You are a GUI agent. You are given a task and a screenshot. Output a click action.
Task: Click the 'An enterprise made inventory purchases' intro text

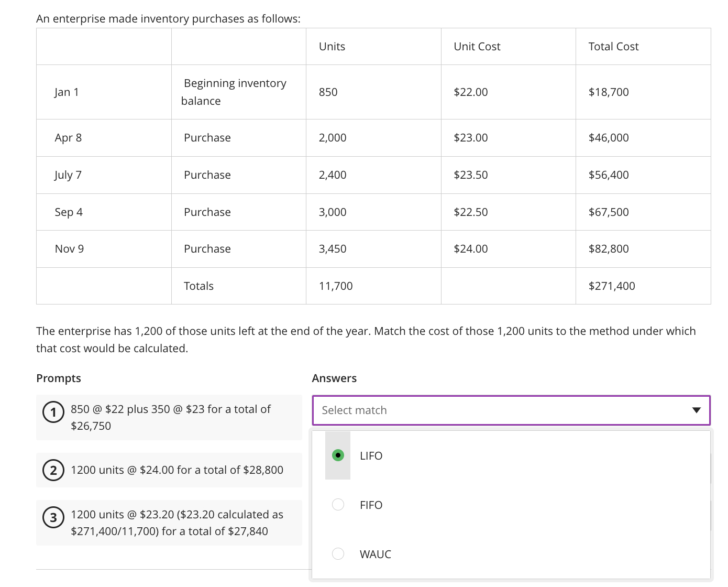[x=168, y=19]
